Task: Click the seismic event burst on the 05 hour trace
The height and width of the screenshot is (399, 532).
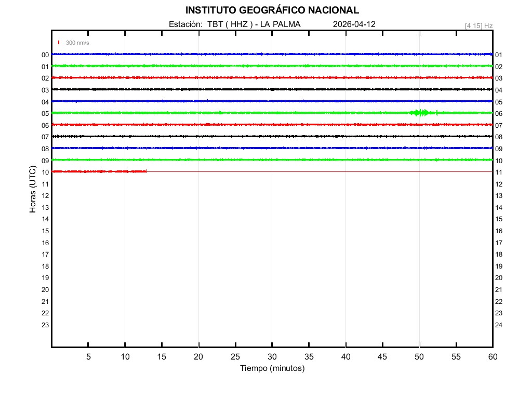Action: pyautogui.click(x=421, y=113)
